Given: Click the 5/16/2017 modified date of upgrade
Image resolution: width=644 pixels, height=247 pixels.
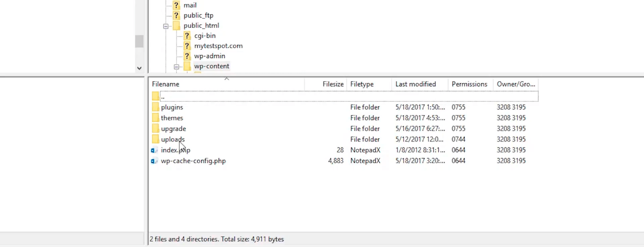Looking at the screenshot, I should (420, 129).
